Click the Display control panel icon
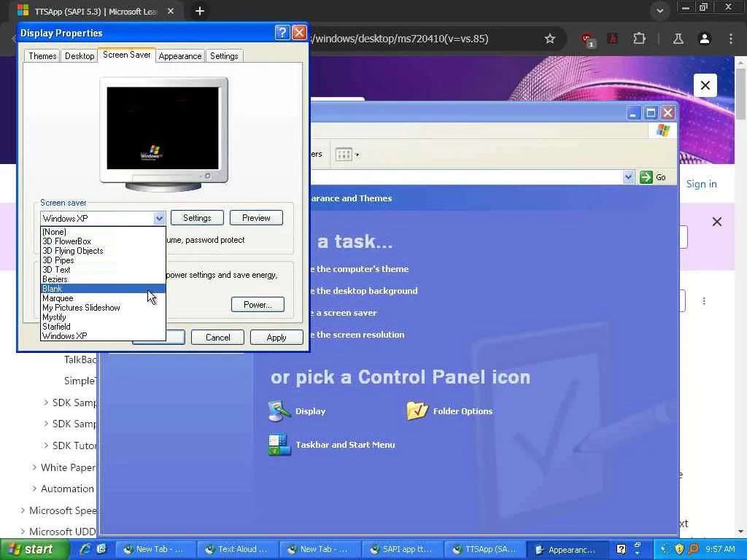747x560 pixels. [279, 411]
